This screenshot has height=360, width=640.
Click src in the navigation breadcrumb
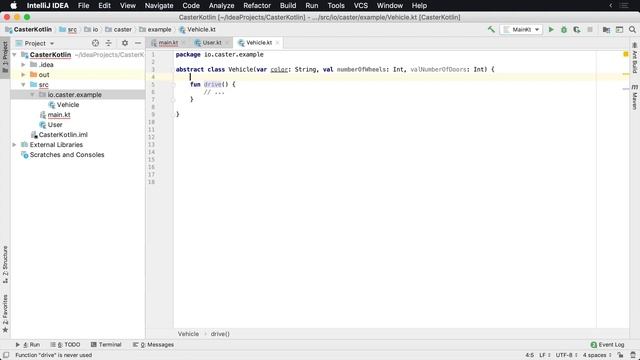click(72, 29)
